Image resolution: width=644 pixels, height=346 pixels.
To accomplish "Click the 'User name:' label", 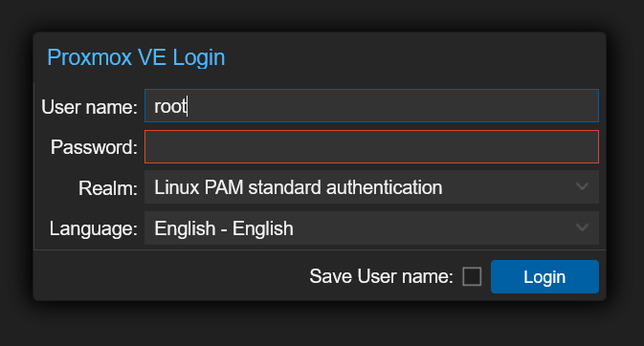I will click(x=89, y=107).
